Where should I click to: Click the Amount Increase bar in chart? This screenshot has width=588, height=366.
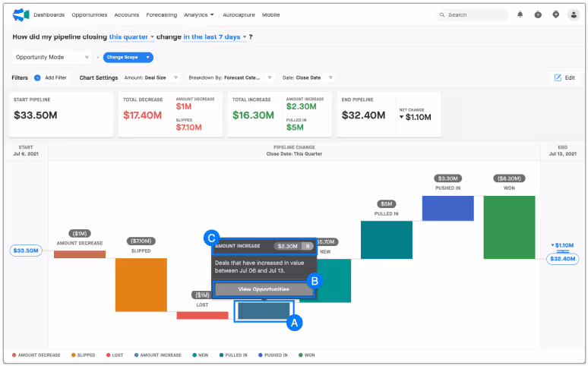(x=264, y=311)
